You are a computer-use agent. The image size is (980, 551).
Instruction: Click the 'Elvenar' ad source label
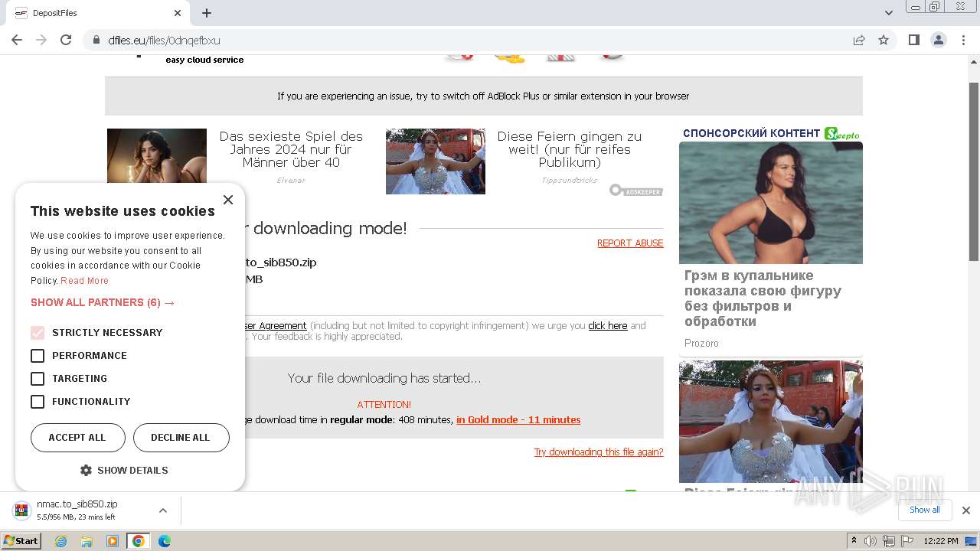(291, 181)
